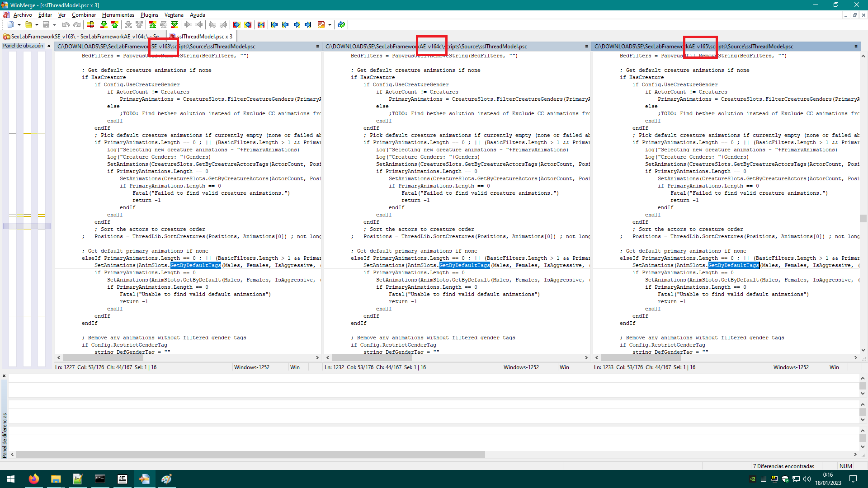Click the vertical scrollbar up arrow
This screenshot has height=488, width=868.
coord(863,56)
